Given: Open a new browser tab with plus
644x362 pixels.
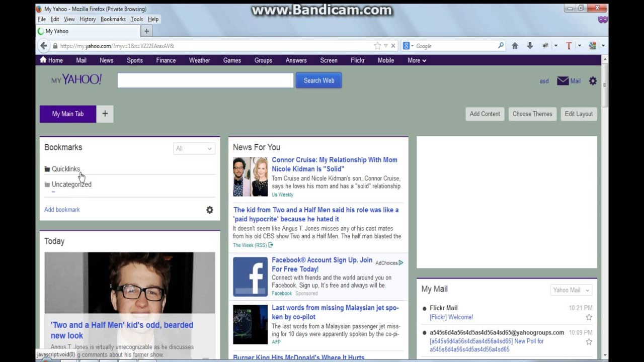Looking at the screenshot, I should [x=146, y=31].
